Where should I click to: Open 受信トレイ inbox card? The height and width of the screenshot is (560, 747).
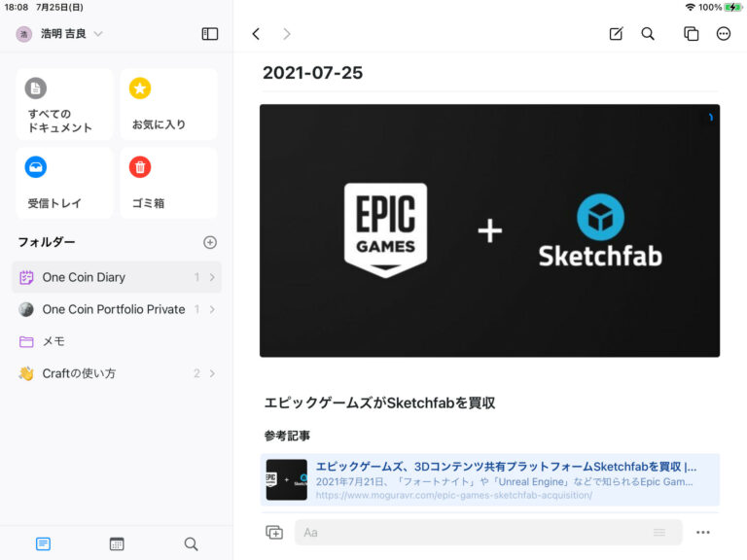[x=64, y=183]
